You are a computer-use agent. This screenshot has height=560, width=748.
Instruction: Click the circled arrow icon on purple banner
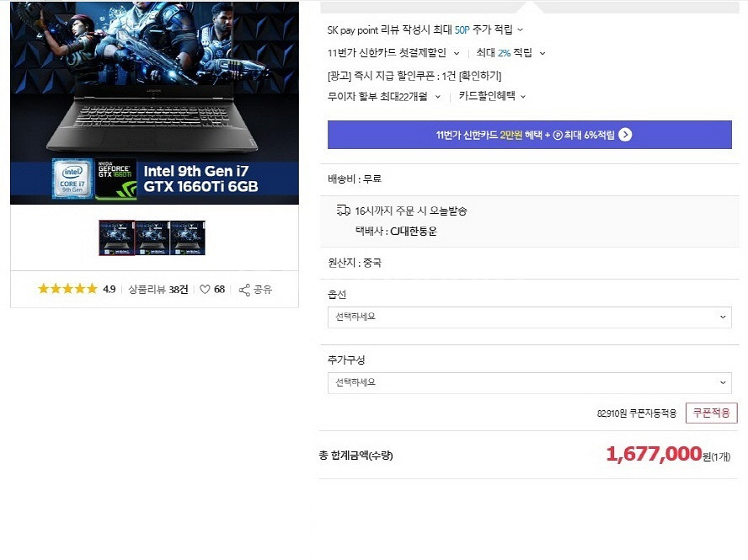625,135
